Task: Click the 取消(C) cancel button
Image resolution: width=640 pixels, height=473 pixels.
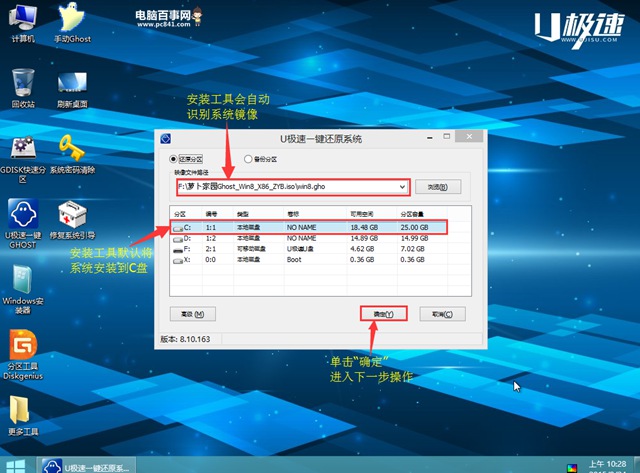Action: coord(442,314)
